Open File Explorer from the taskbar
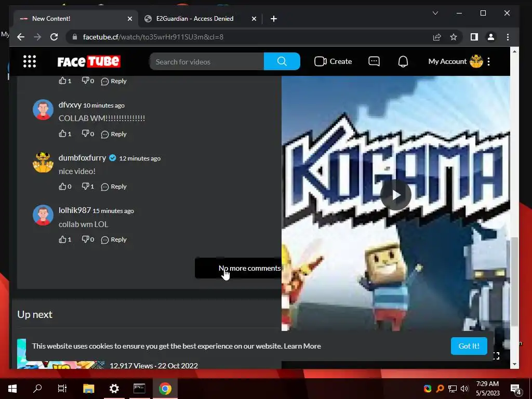This screenshot has width=532, height=399. pos(88,389)
